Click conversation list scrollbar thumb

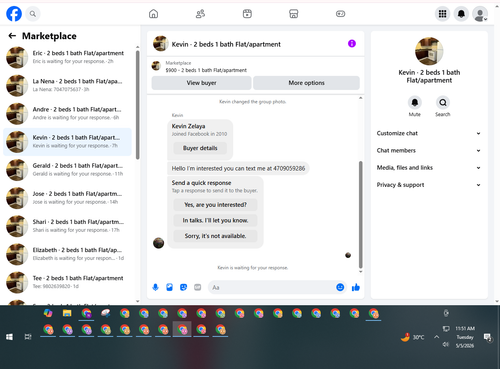click(x=137, y=105)
